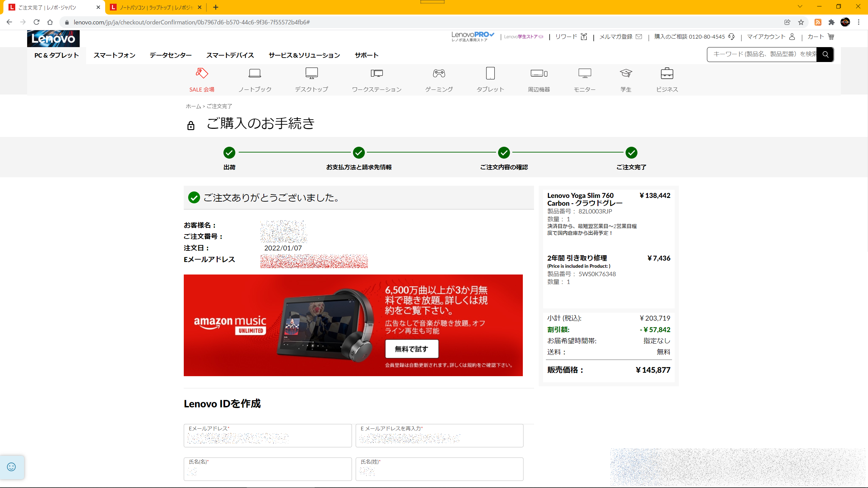Click the Eメールアドレス input field
The width and height of the screenshot is (868, 488).
click(268, 435)
